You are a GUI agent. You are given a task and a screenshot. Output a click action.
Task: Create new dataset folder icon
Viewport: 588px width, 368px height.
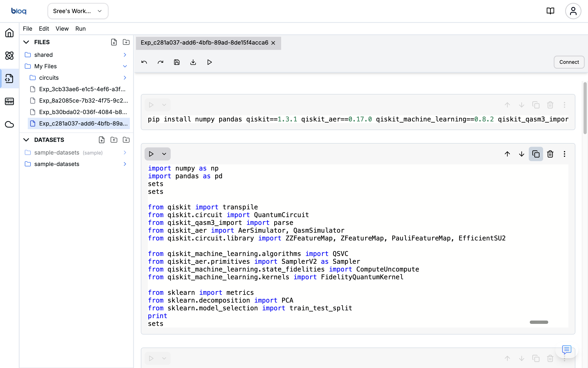[126, 140]
